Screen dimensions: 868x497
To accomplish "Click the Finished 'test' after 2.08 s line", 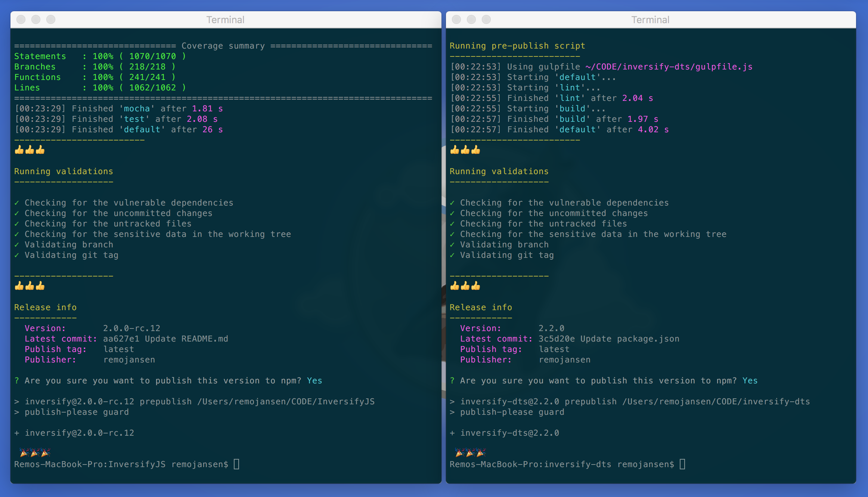I will 116,119.
